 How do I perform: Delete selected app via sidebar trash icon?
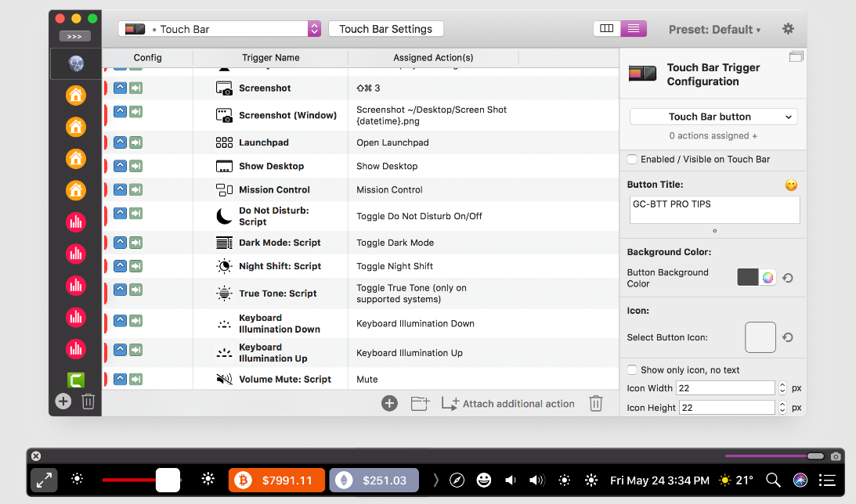[88, 401]
